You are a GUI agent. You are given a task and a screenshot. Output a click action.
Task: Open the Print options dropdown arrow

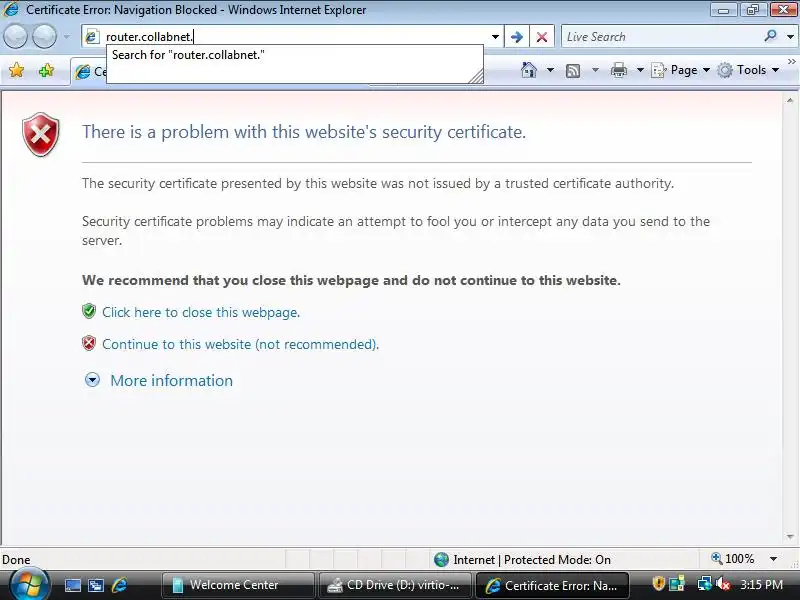640,70
